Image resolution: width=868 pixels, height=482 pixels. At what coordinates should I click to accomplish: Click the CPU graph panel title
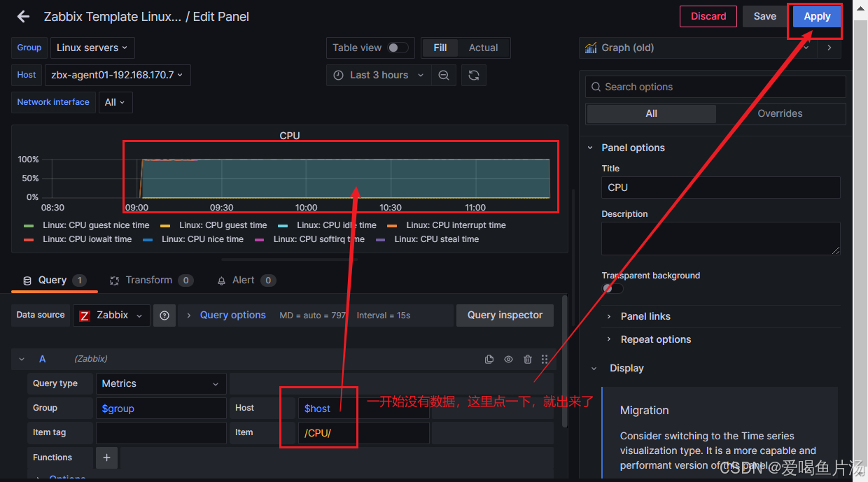pos(290,136)
